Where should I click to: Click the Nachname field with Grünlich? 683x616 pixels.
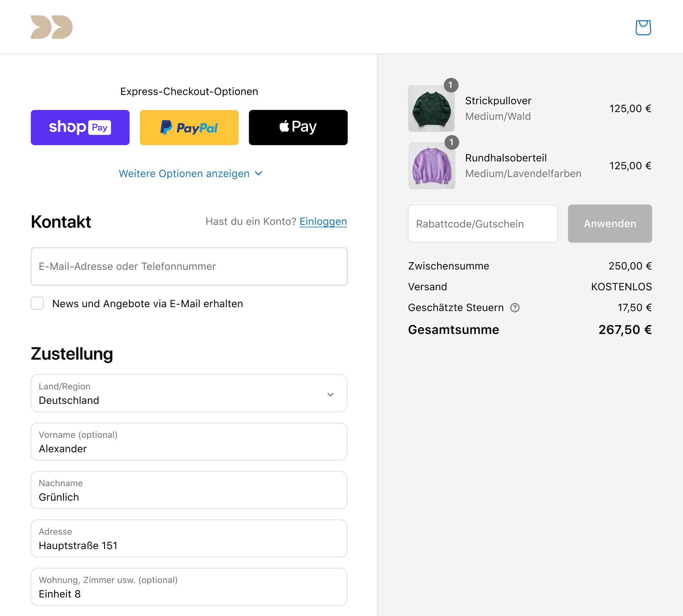click(189, 490)
